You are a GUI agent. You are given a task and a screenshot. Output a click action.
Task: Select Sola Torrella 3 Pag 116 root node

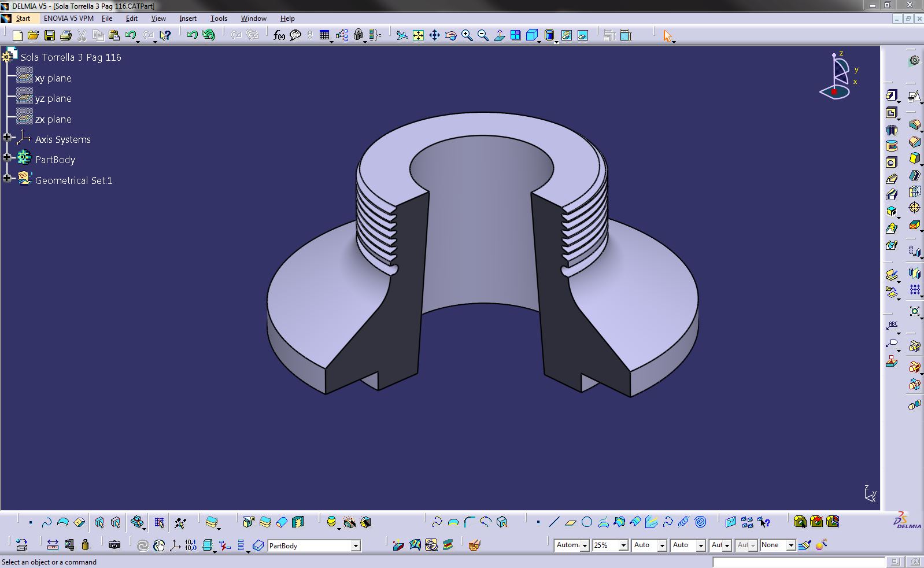coord(71,57)
